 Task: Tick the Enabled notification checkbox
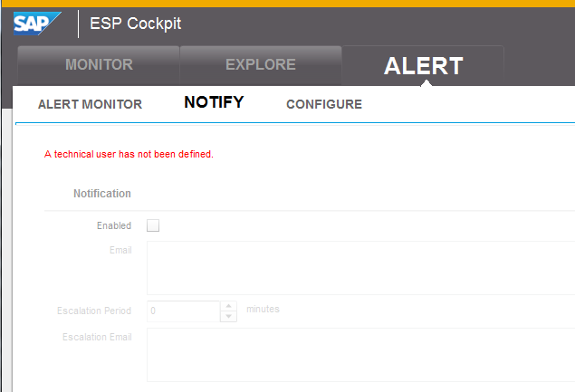click(x=153, y=225)
